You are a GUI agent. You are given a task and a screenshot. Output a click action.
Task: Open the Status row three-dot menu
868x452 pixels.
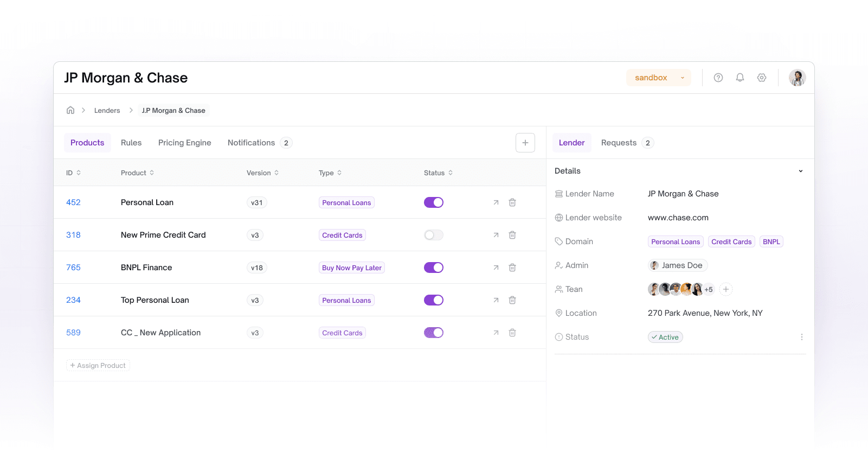pos(802,337)
